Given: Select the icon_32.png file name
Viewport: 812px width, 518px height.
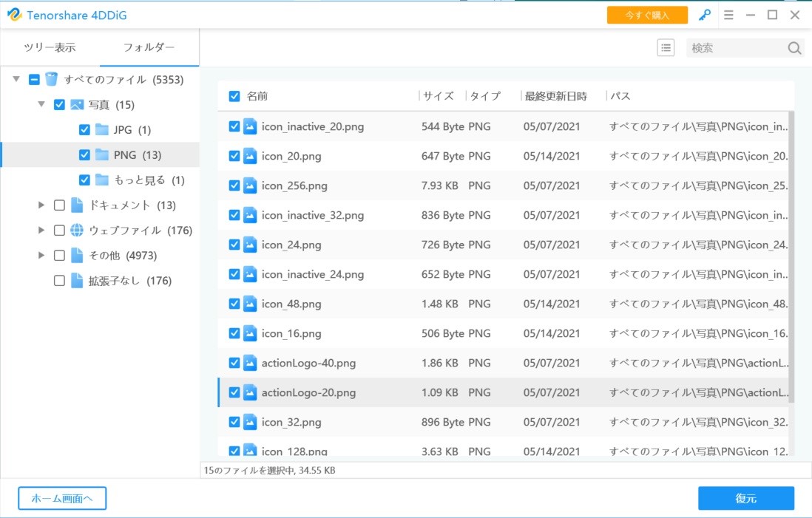Looking at the screenshot, I should point(291,422).
